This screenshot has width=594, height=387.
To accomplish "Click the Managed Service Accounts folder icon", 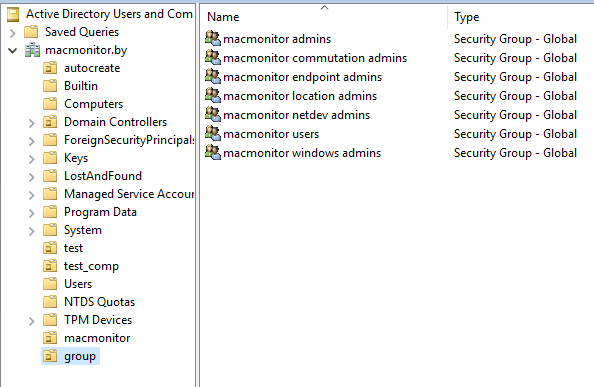I will (50, 194).
